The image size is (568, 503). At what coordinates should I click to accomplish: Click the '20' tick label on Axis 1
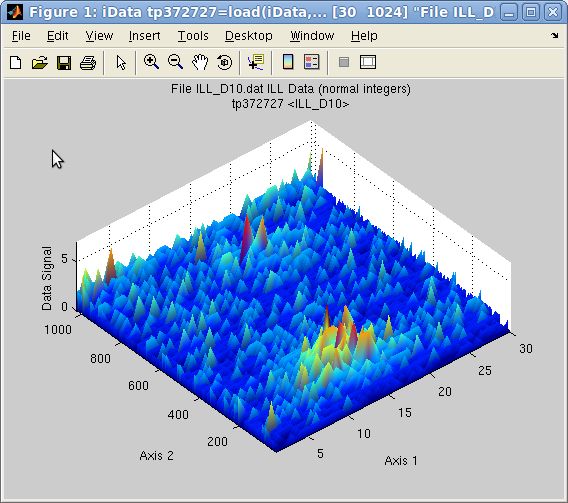click(445, 391)
